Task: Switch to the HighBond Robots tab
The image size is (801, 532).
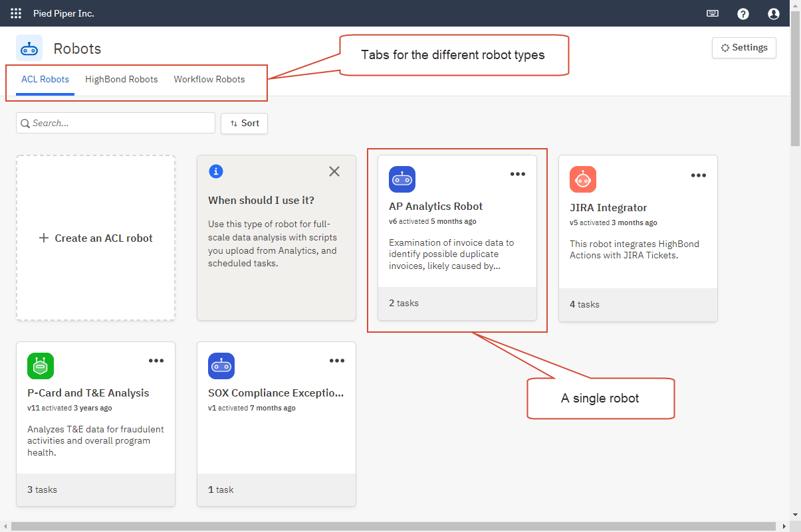Action: (x=122, y=80)
